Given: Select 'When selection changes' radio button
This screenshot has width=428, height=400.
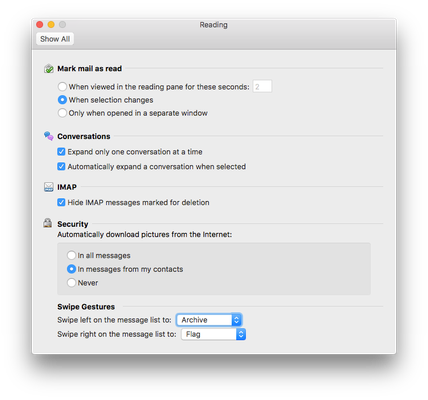Looking at the screenshot, I should pyautogui.click(x=62, y=100).
